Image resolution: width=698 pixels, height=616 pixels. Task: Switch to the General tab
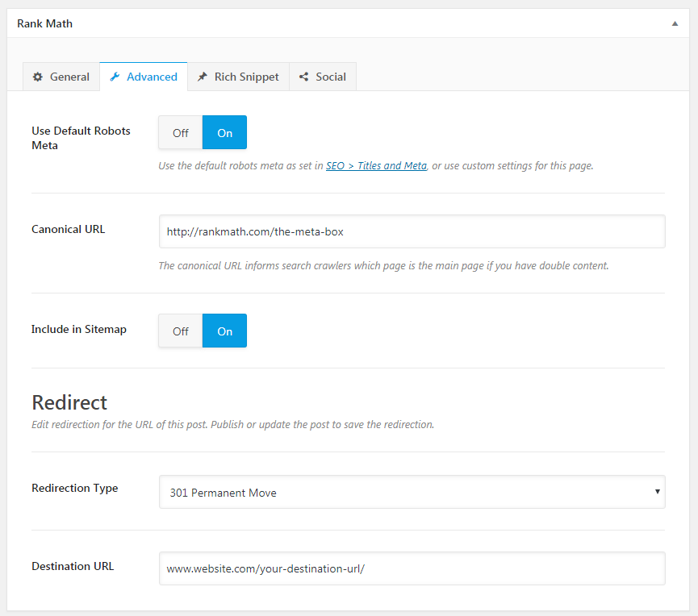61,77
